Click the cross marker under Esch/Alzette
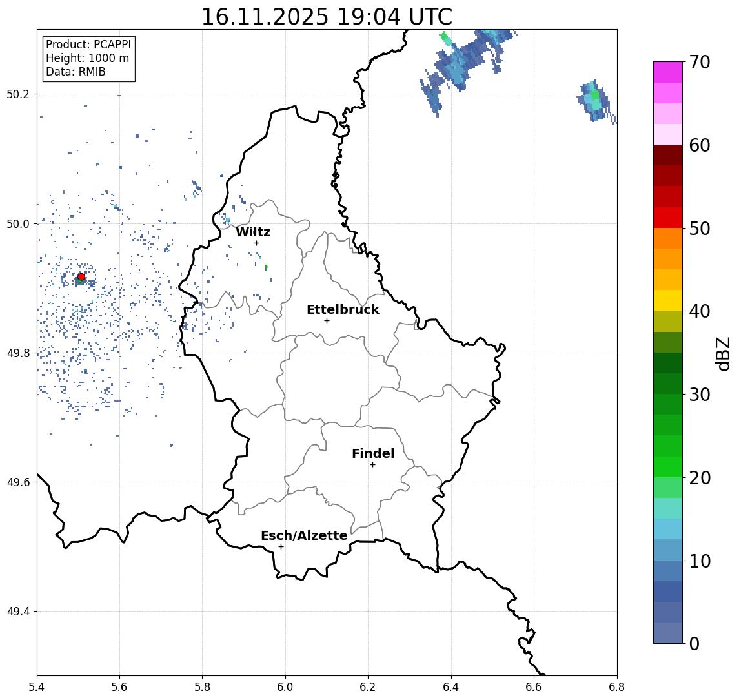 (x=281, y=547)
